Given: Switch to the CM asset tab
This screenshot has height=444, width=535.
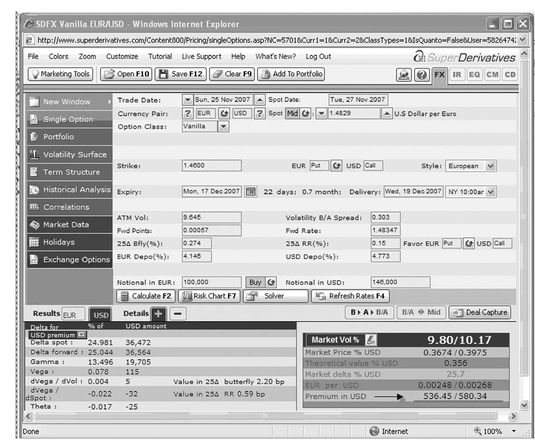Looking at the screenshot, I should click(492, 75).
